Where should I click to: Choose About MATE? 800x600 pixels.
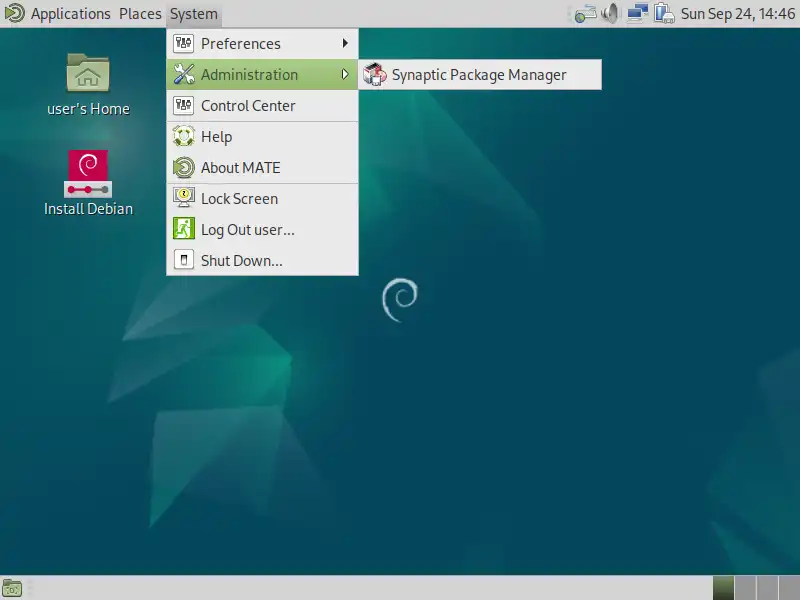pyautogui.click(x=262, y=168)
